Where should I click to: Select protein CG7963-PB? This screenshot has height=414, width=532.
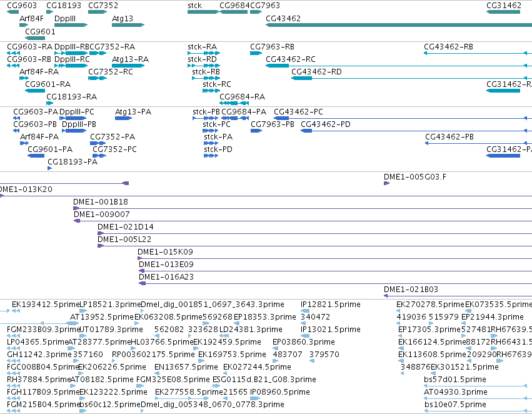click(256, 131)
